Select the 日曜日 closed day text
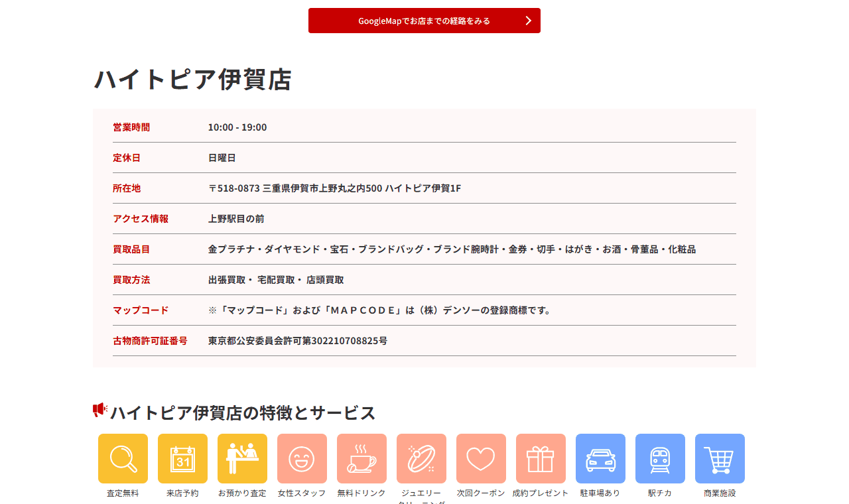Viewport: 849px width, 504px height. [222, 158]
